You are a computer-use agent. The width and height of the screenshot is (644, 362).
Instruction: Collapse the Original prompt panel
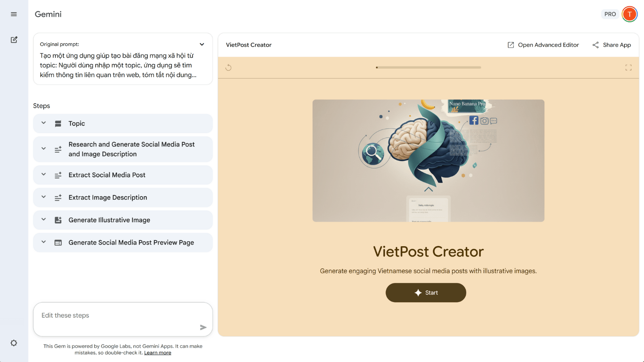pyautogui.click(x=202, y=44)
